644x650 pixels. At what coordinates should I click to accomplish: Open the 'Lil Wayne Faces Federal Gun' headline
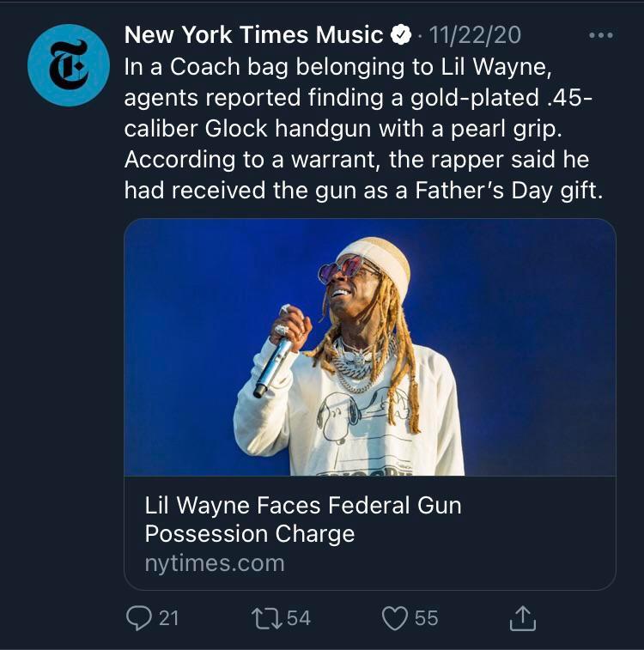click(x=303, y=505)
